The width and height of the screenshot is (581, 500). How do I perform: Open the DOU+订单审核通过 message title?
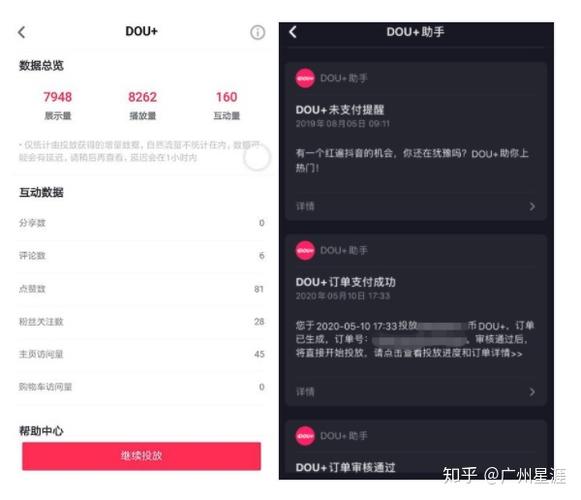click(345, 467)
